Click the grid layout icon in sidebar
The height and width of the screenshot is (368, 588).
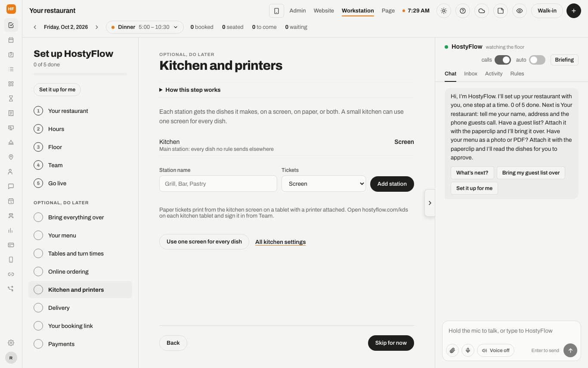click(11, 84)
